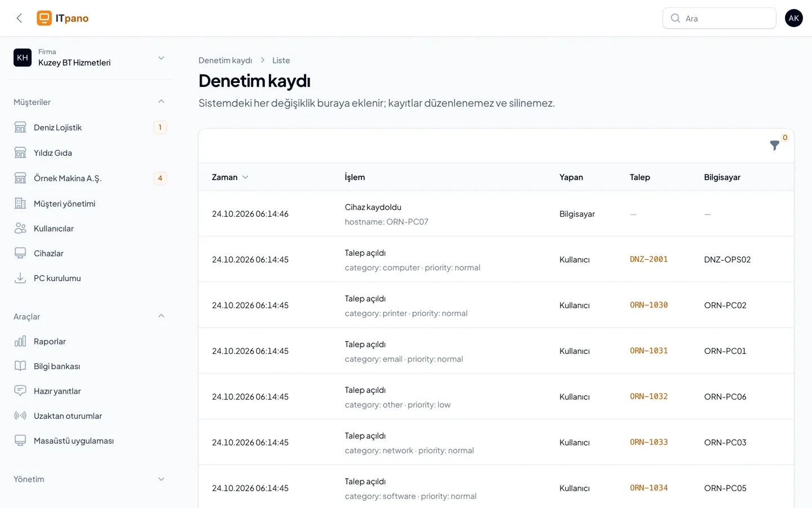Click the ORN-PC06 computer cell

pyautogui.click(x=725, y=397)
